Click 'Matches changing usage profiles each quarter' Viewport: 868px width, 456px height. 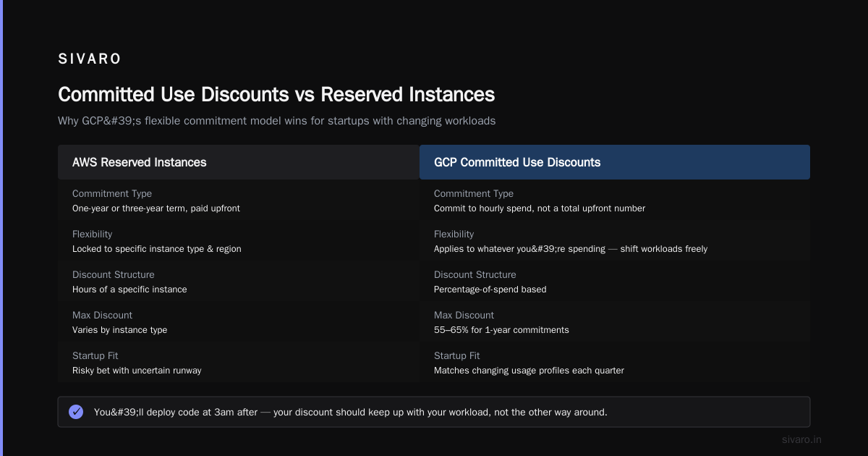tap(529, 371)
